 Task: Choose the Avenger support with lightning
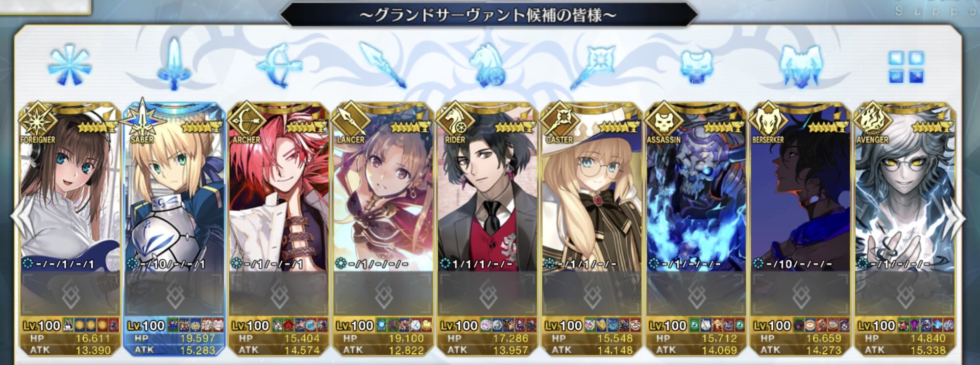(x=905, y=229)
